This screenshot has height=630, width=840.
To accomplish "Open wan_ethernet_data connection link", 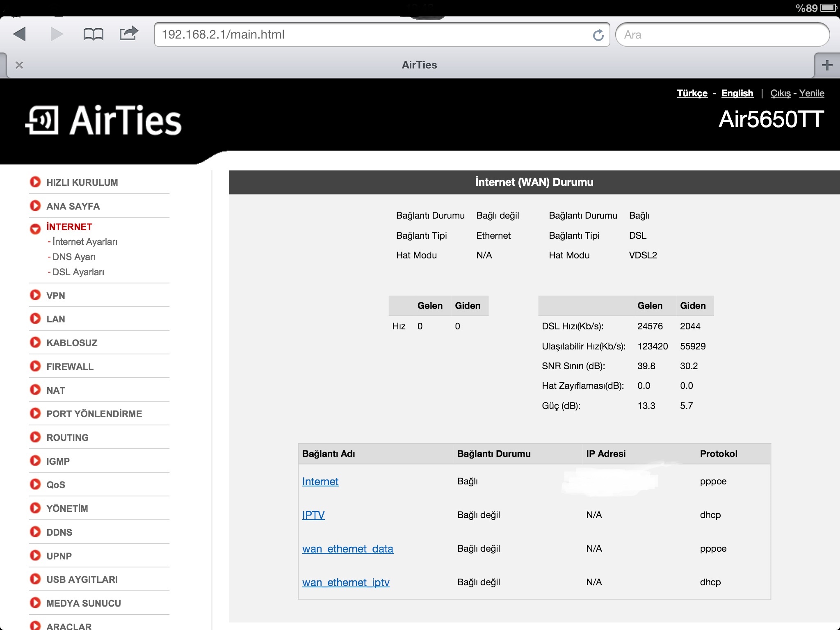I will [348, 549].
